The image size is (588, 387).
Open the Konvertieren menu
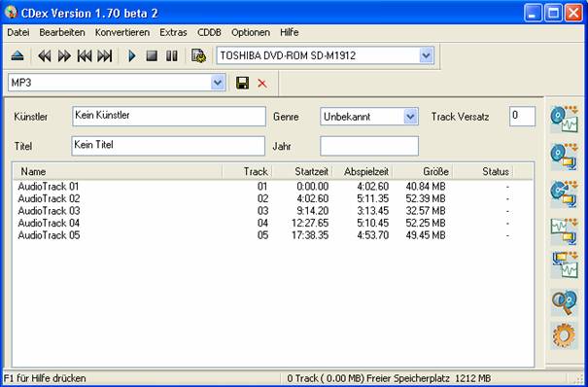[x=122, y=33]
